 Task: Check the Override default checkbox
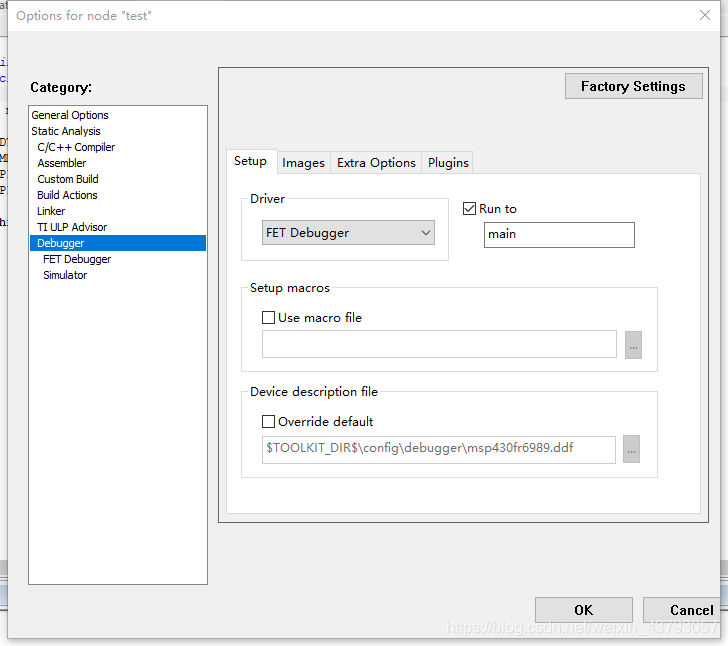pos(268,422)
